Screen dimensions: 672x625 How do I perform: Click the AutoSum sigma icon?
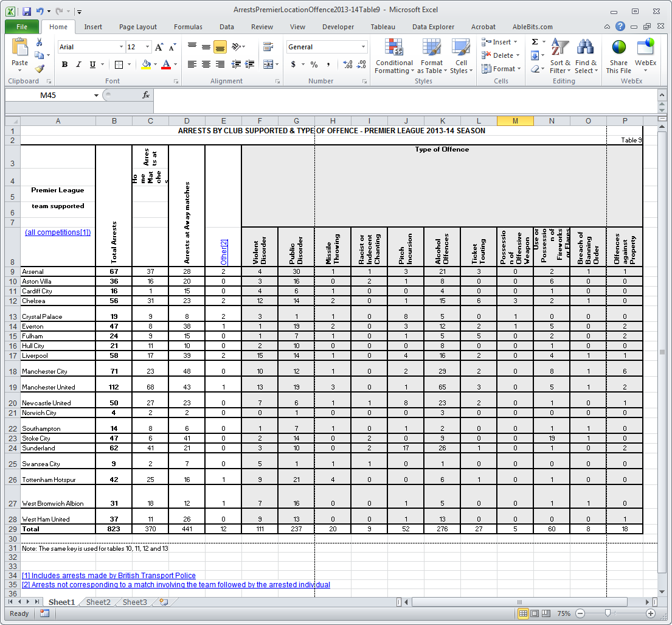535,42
